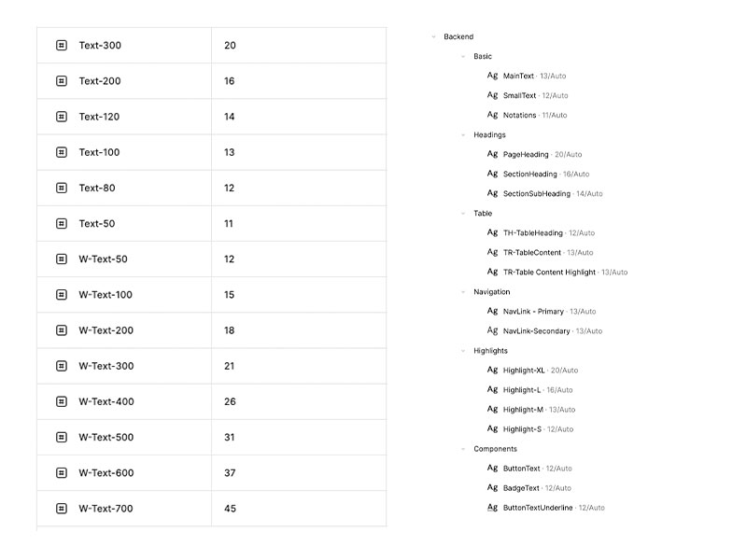
Task: Select the SectionSubHeading text style
Action: [536, 194]
